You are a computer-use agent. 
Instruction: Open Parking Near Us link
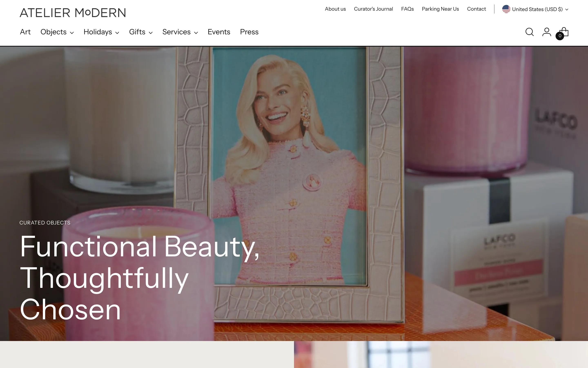[440, 9]
